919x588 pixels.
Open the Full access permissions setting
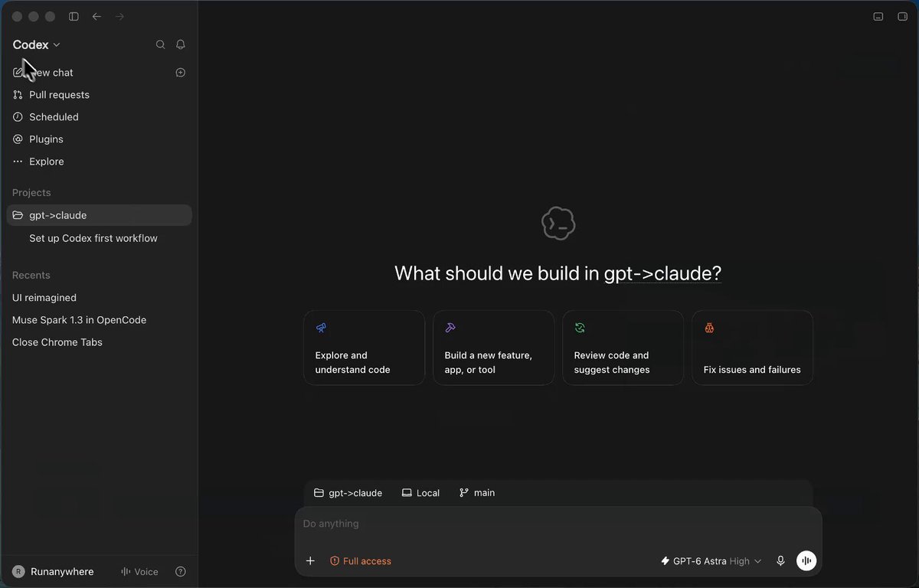click(360, 561)
